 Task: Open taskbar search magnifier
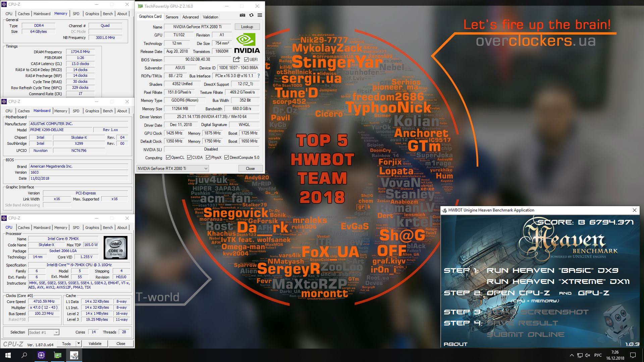(x=24, y=355)
